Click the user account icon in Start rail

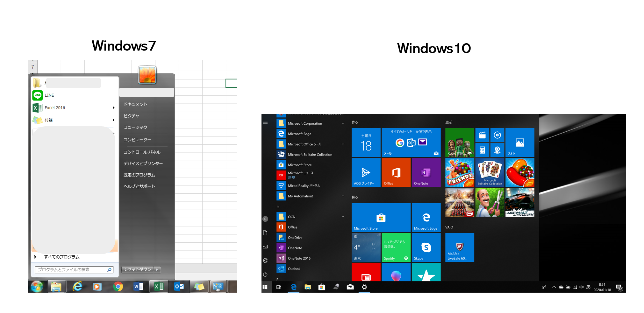coord(265,219)
